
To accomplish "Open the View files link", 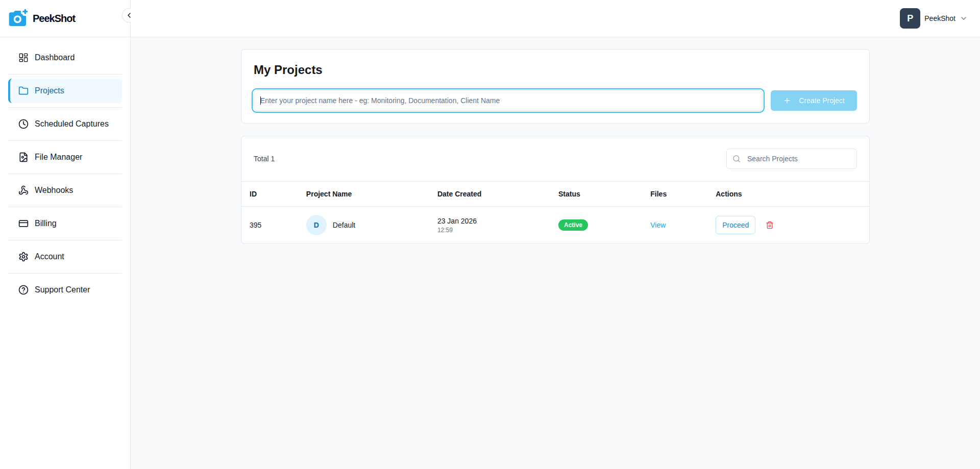I will click(658, 225).
